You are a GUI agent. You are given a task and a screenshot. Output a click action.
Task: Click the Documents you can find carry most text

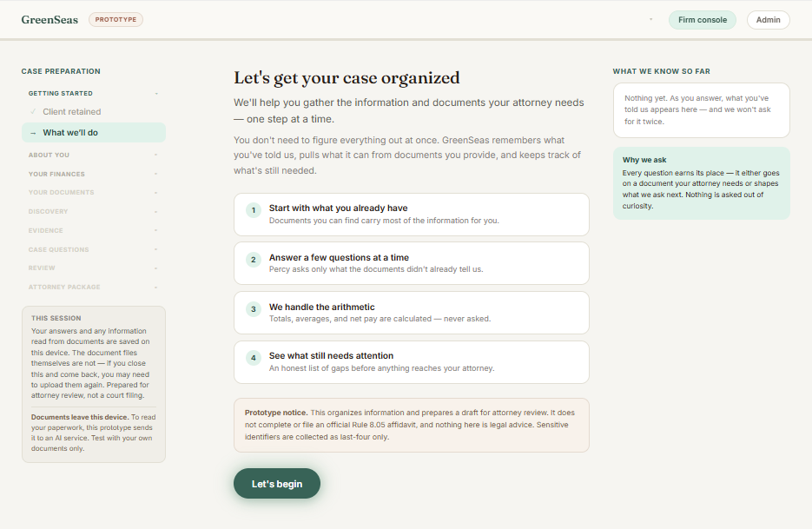[384, 221]
